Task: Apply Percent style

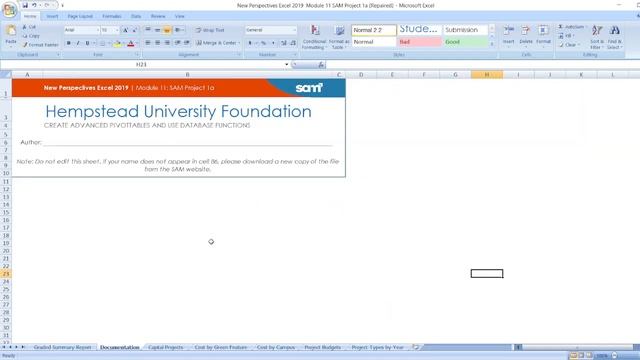Action: [x=264, y=43]
